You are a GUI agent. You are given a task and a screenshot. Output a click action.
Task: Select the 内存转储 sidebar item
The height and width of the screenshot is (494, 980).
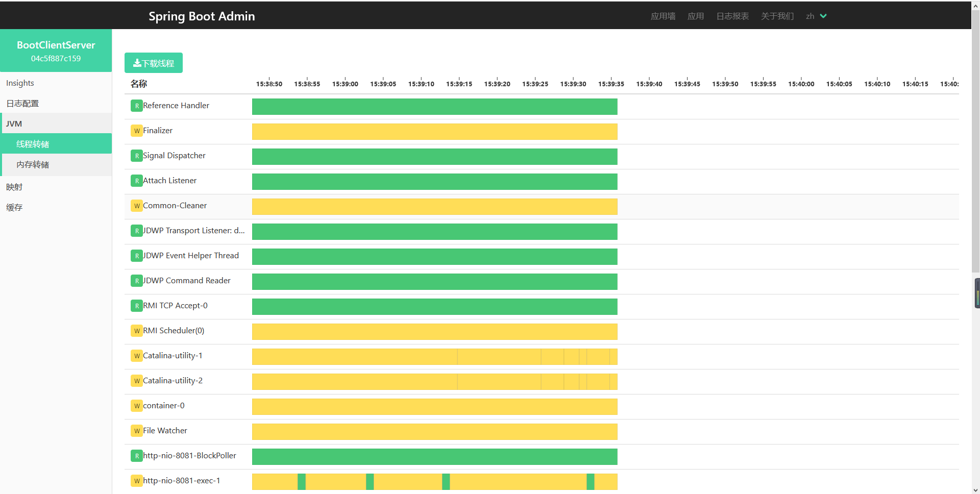[x=33, y=165]
